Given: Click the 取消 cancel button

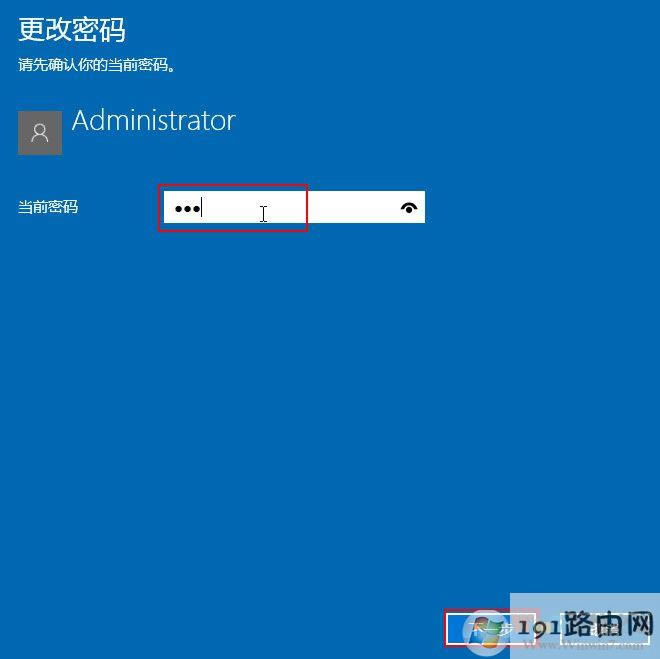Looking at the screenshot, I should (604, 628).
